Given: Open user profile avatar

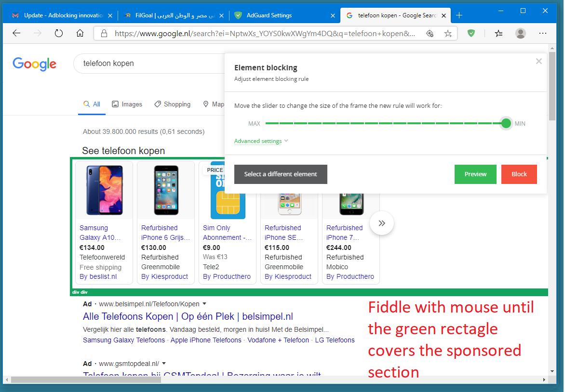Looking at the screenshot, I should 520,34.
